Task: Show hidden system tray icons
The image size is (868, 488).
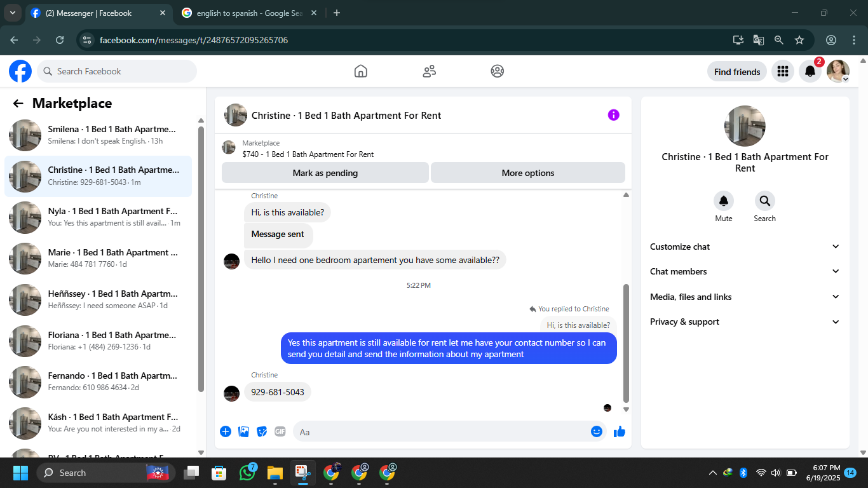Action: 712,473
